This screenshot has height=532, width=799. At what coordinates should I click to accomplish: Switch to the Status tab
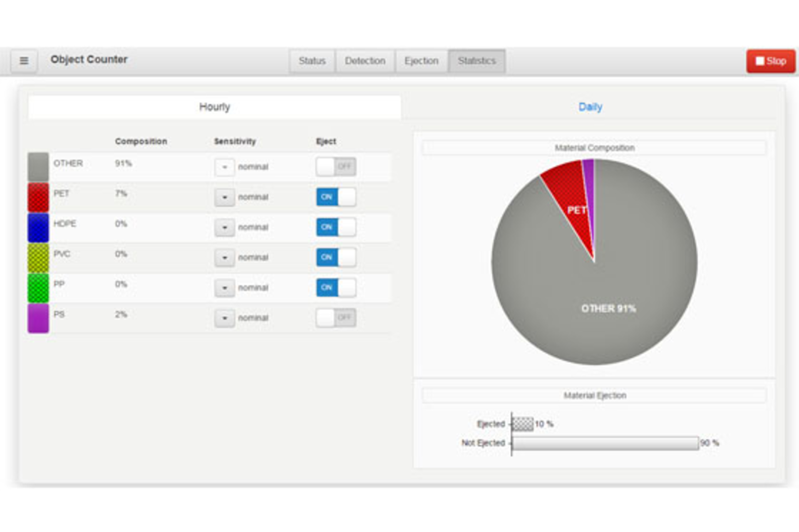(x=312, y=61)
